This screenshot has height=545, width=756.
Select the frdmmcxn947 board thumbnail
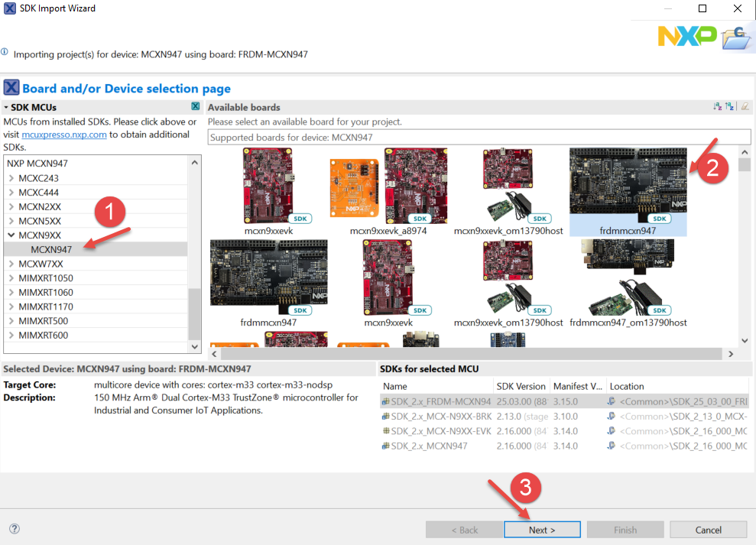pyautogui.click(x=627, y=190)
